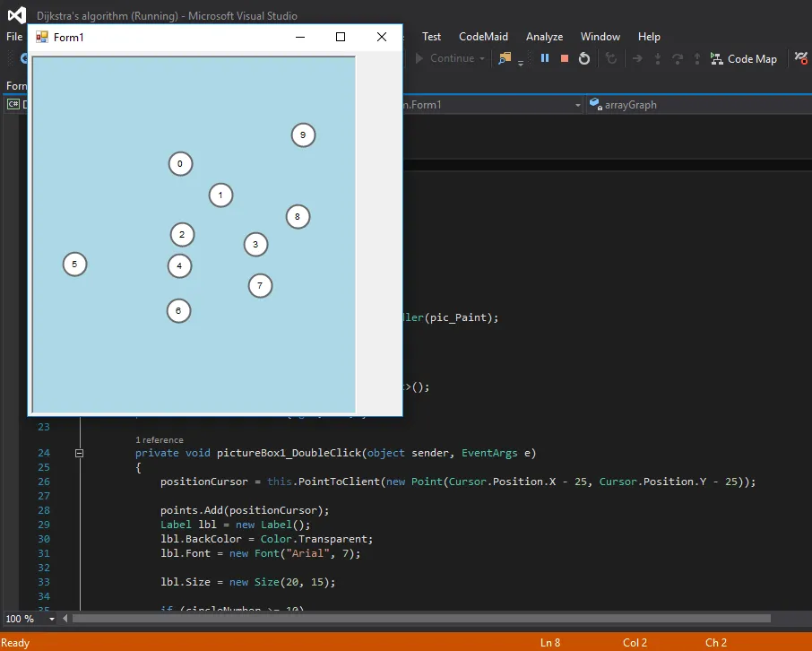Pause debugging with Break All button
Image resolution: width=812 pixels, height=651 pixels.
[x=544, y=58]
